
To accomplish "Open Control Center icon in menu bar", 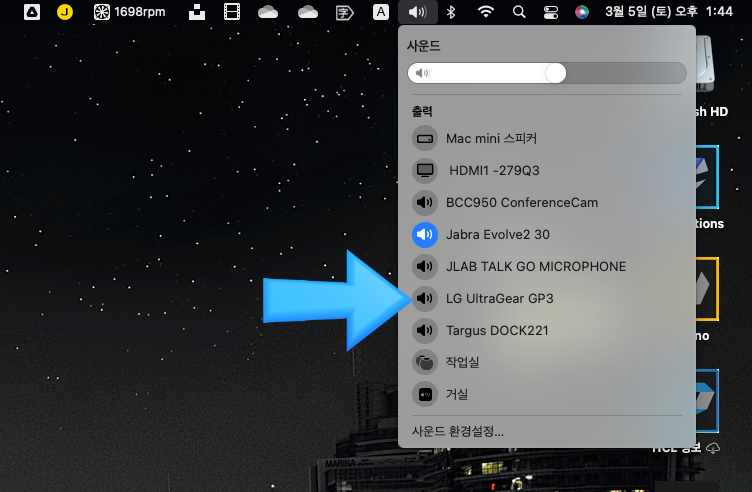I will 551,12.
